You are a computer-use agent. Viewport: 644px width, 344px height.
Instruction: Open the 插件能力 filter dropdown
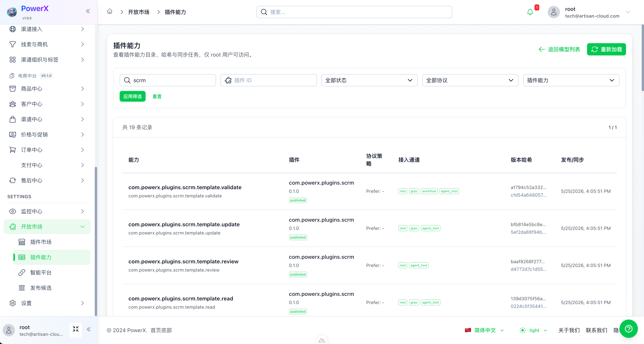coord(571,80)
